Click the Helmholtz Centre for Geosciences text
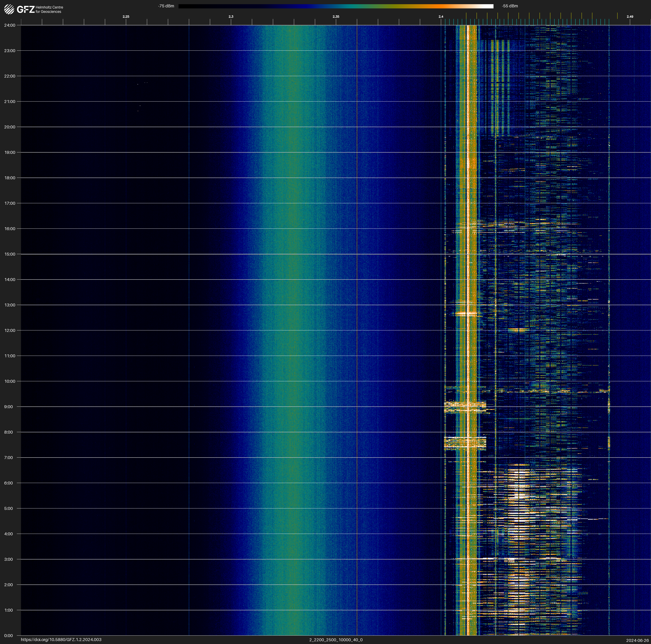This screenshot has height=644, width=651. click(x=49, y=9)
